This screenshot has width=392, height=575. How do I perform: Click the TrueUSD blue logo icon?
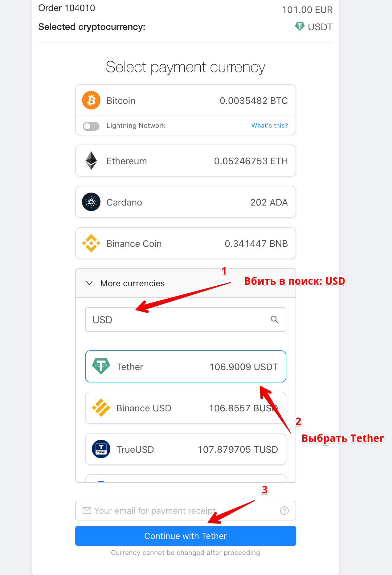coord(101,449)
